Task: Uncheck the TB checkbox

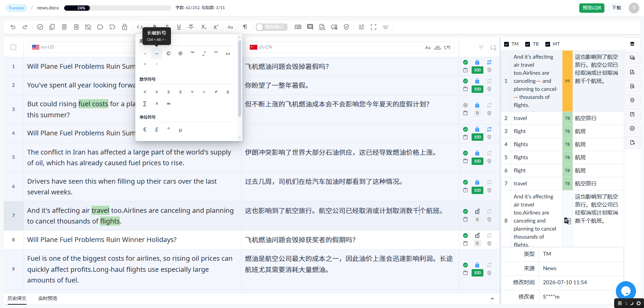Action: [x=528, y=44]
